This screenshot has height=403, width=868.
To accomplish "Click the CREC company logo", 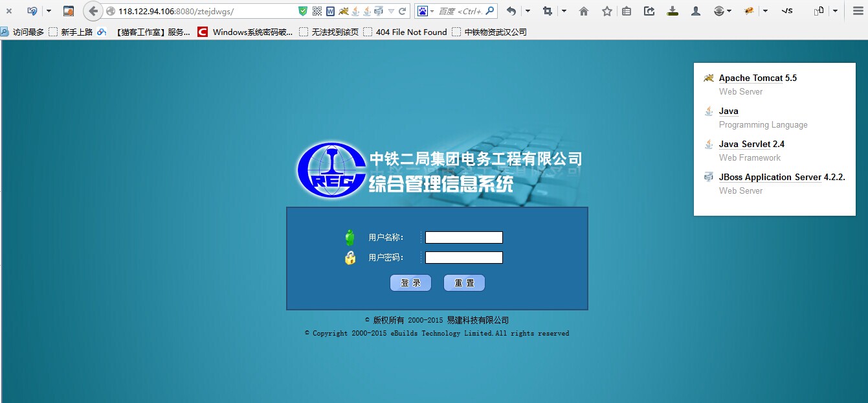I will pyautogui.click(x=331, y=171).
